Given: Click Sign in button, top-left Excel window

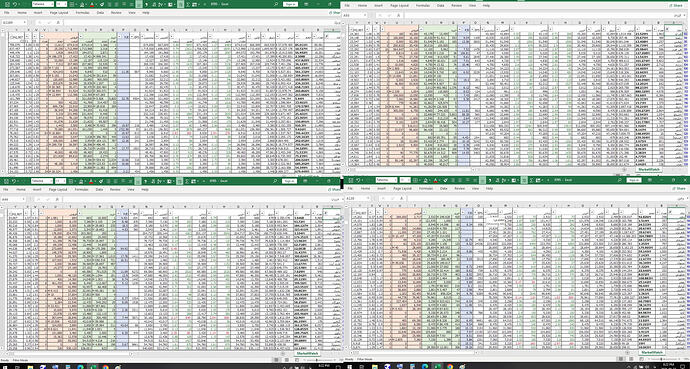Looking at the screenshot, I should pos(290,4).
